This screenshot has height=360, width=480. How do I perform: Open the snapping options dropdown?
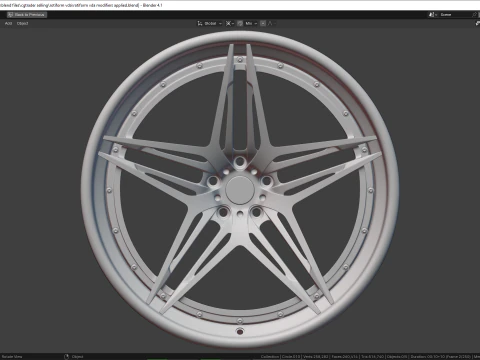coord(251,23)
